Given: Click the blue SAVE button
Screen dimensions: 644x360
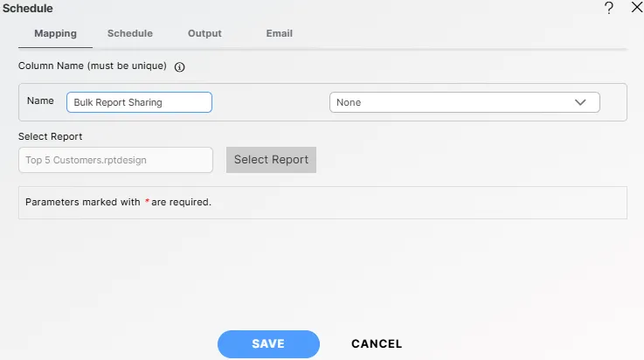Looking at the screenshot, I should pos(268,344).
